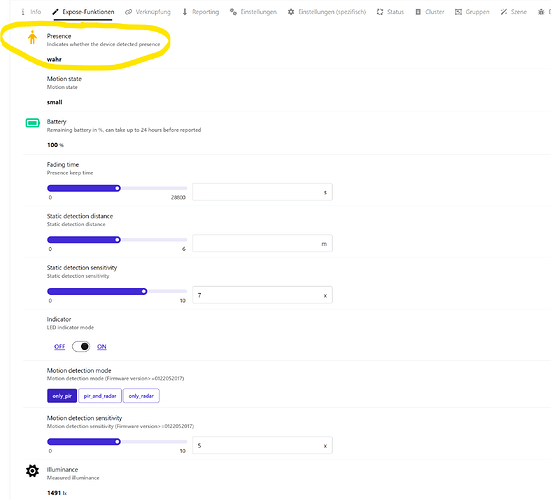Click the Fading time slider
551x500 pixels.
click(117, 188)
